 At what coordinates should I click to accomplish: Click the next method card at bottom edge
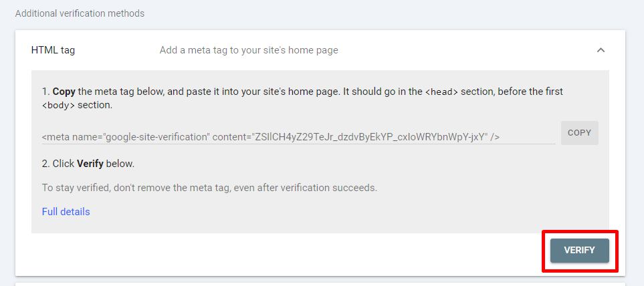(320, 284)
